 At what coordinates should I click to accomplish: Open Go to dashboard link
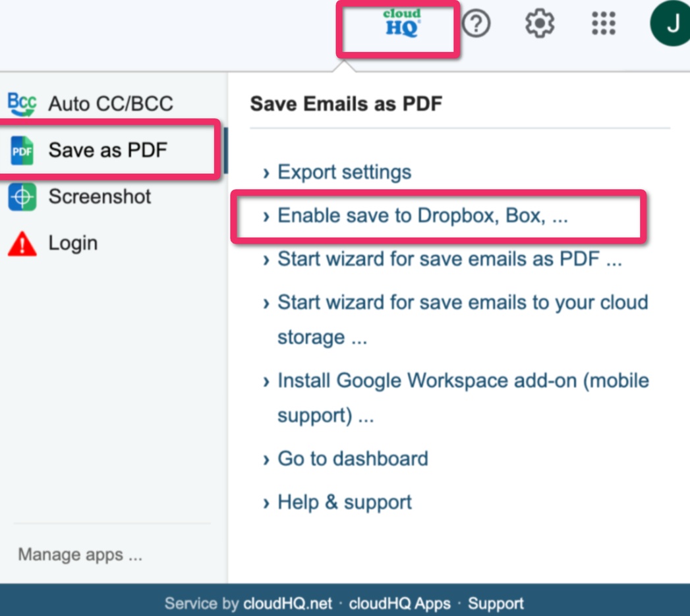(353, 459)
